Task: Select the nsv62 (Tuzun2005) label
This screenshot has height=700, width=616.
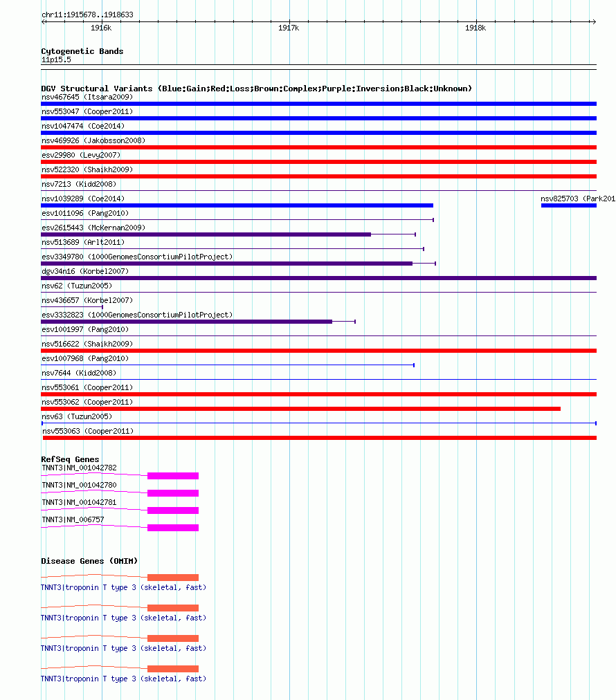Action: [77, 286]
